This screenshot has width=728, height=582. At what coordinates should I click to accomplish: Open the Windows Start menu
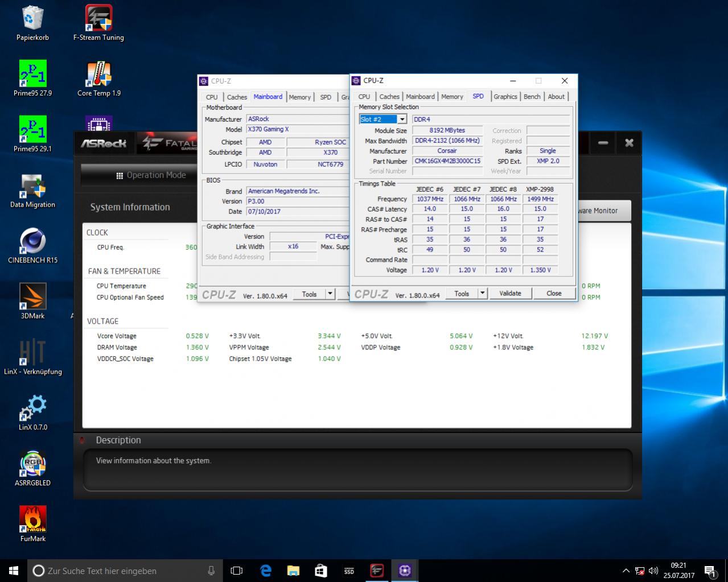click(14, 571)
